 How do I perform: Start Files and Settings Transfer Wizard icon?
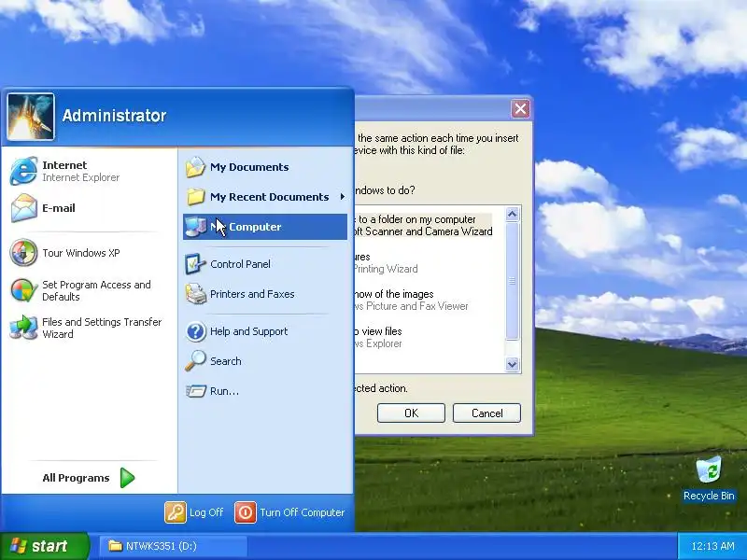click(23, 328)
